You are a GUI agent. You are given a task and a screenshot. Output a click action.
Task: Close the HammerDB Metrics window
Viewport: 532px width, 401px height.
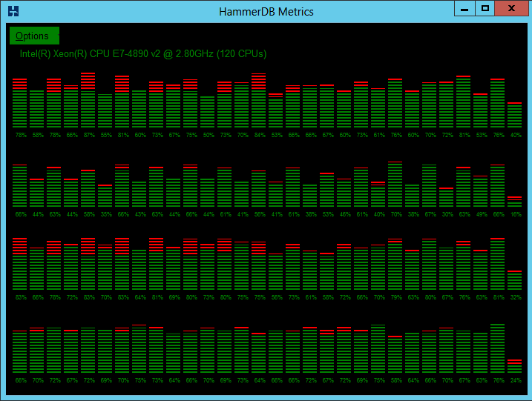[x=512, y=8]
